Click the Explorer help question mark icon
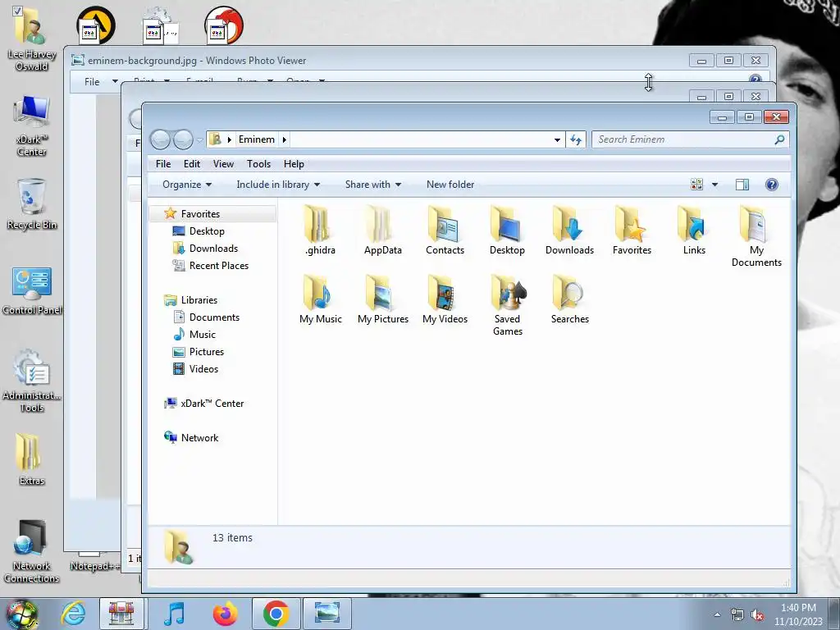 pos(771,185)
